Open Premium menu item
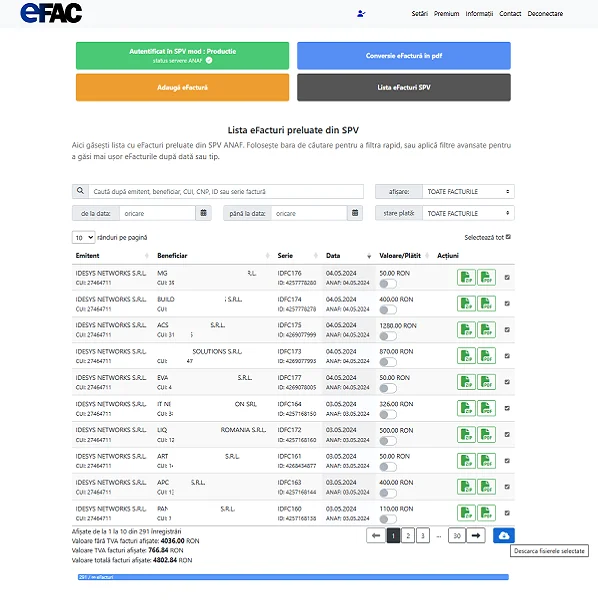Image resolution: width=598 pixels, height=612 pixels. tap(447, 14)
